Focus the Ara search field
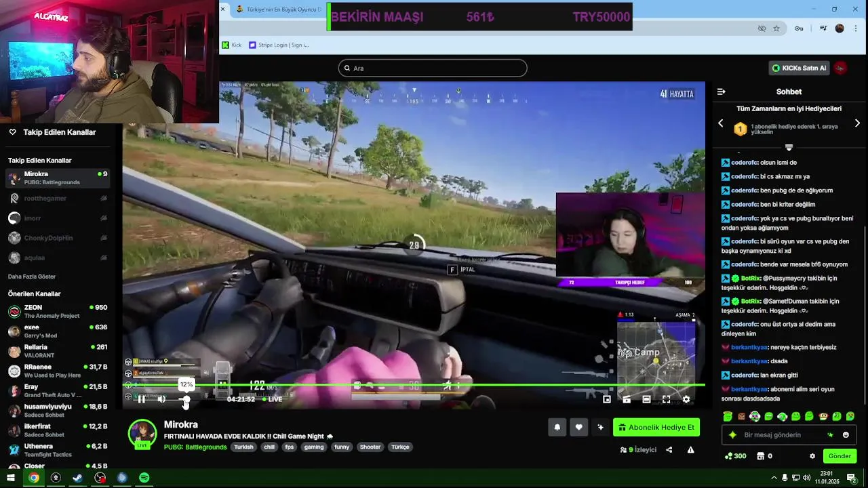Viewport: 868px width, 488px height. coord(433,68)
